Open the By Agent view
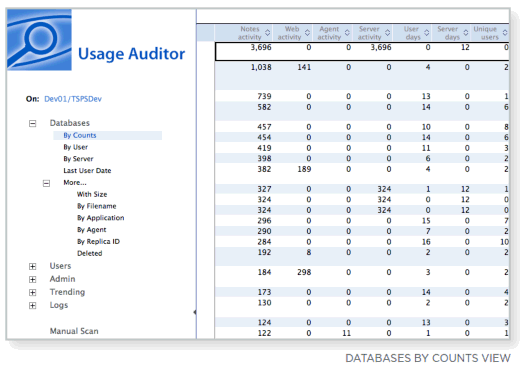 click(92, 230)
